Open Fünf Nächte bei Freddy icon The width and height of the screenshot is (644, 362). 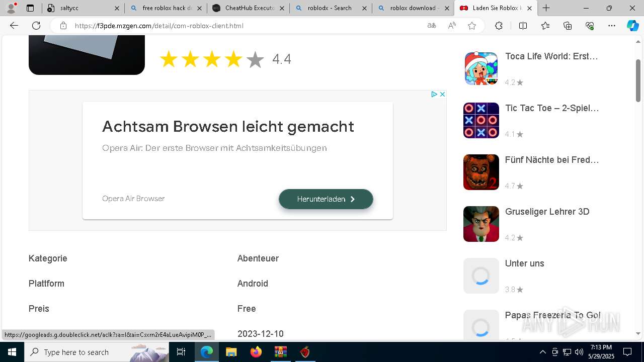(481, 172)
